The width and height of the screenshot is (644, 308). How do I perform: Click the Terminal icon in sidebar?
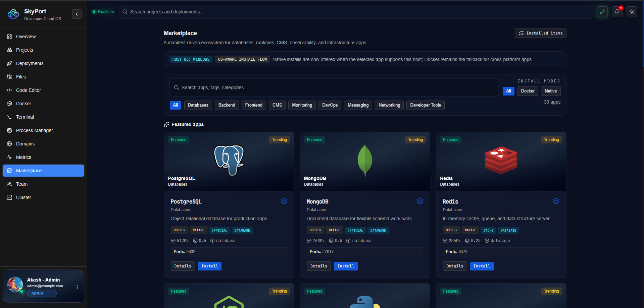(x=9, y=117)
